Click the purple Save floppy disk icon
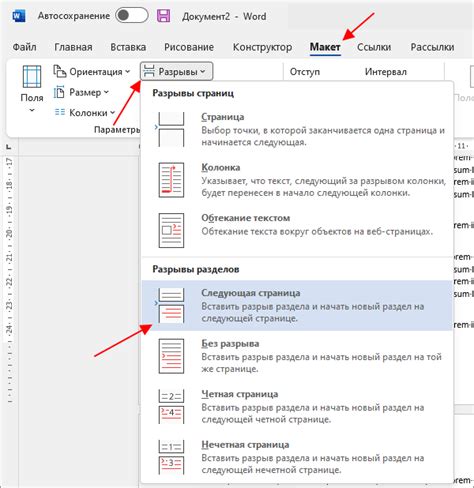 (x=163, y=16)
